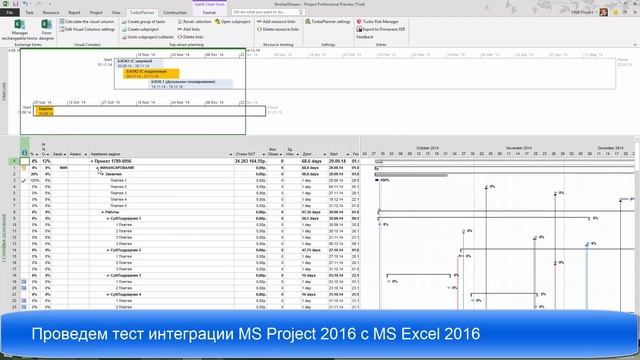Collapse the ФИНАНСИРОВАНИЕ summary task
The image size is (640, 360).
pyautogui.click(x=97, y=168)
